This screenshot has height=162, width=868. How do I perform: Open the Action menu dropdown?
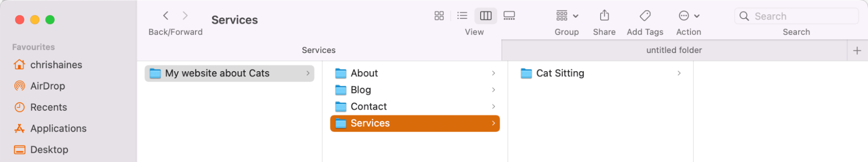click(x=689, y=16)
